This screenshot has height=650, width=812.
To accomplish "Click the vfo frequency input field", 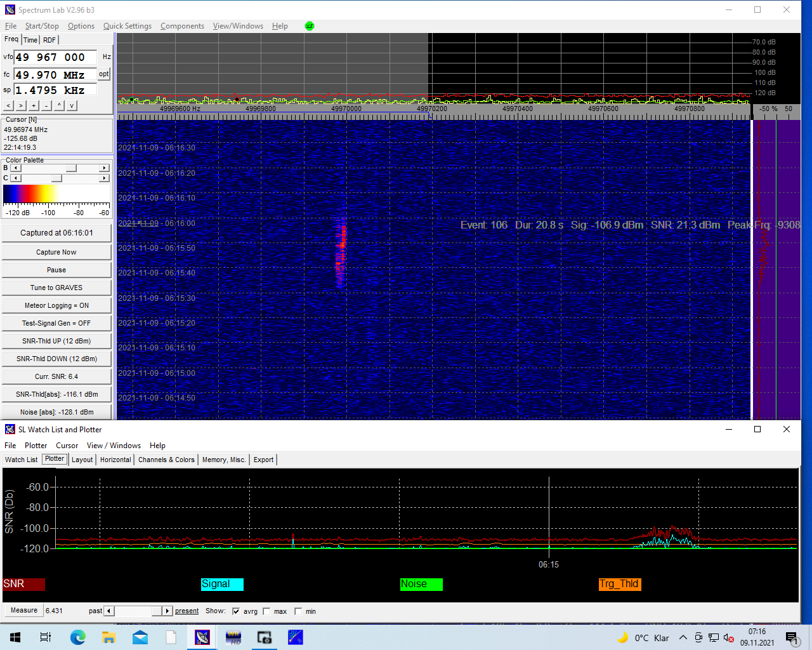I will (x=55, y=57).
